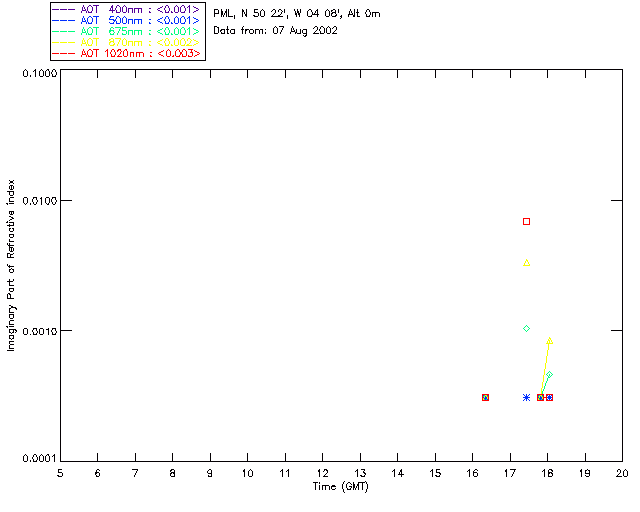Click the x-axis tick label 10
Viewport: 640px width, 512px height.
pyautogui.click(x=247, y=473)
